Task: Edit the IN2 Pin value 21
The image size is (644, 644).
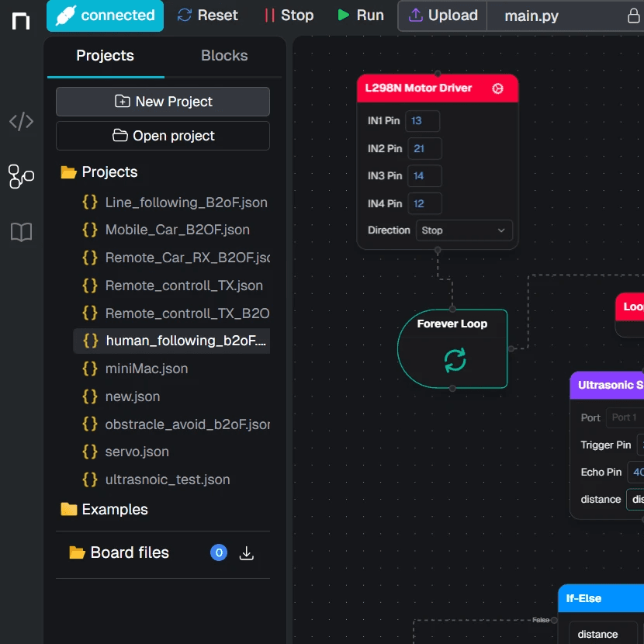Action: click(x=424, y=148)
